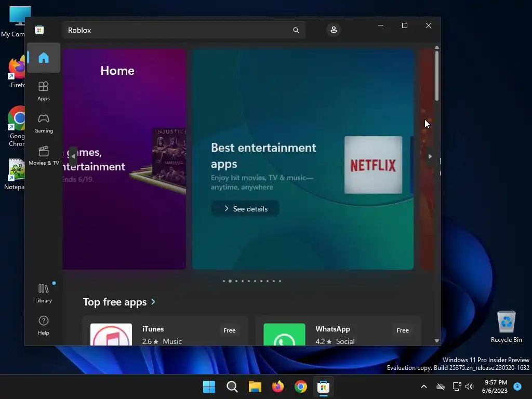
Task: Open notification badge showing 3
Action: coord(517,387)
